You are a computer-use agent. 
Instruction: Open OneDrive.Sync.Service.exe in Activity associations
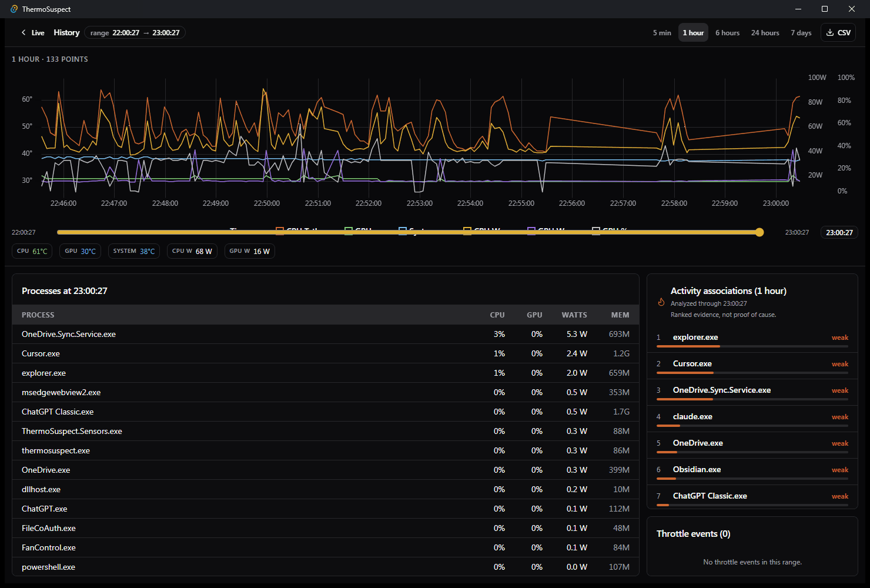(752, 392)
